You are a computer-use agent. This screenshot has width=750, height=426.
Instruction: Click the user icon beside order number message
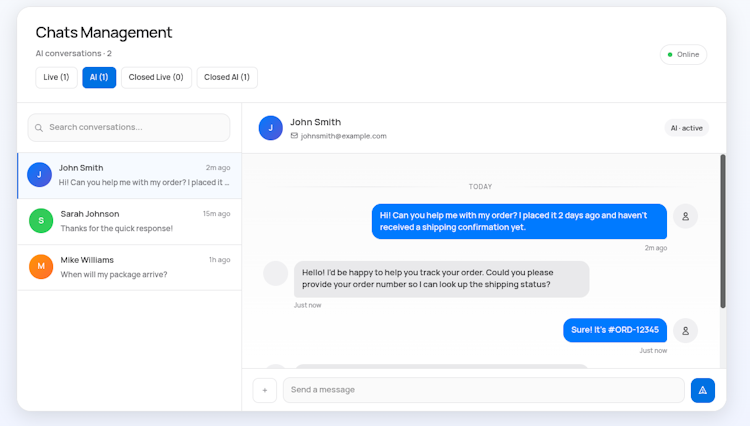pos(685,330)
